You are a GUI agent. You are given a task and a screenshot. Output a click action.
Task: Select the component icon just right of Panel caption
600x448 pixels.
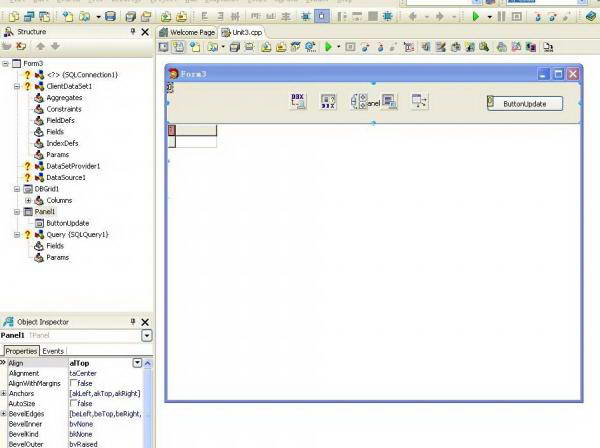click(x=390, y=101)
